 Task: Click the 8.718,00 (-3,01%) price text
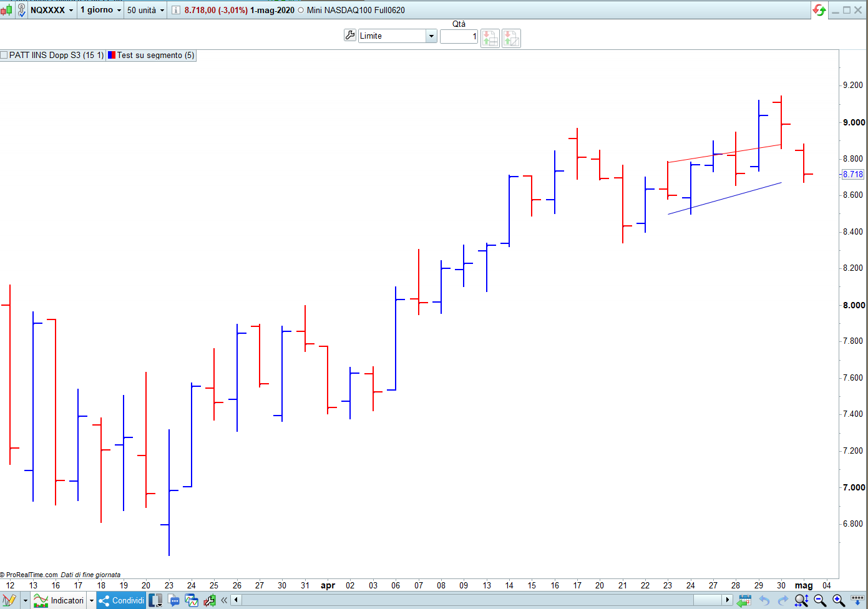pos(216,10)
